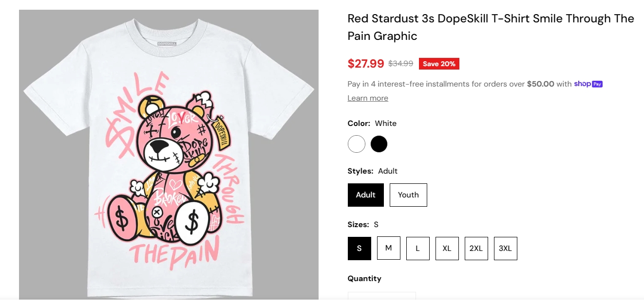The height and width of the screenshot is (303, 644).
Task: Click the DOPESKILL neck label on shirt
Action: [x=167, y=43]
